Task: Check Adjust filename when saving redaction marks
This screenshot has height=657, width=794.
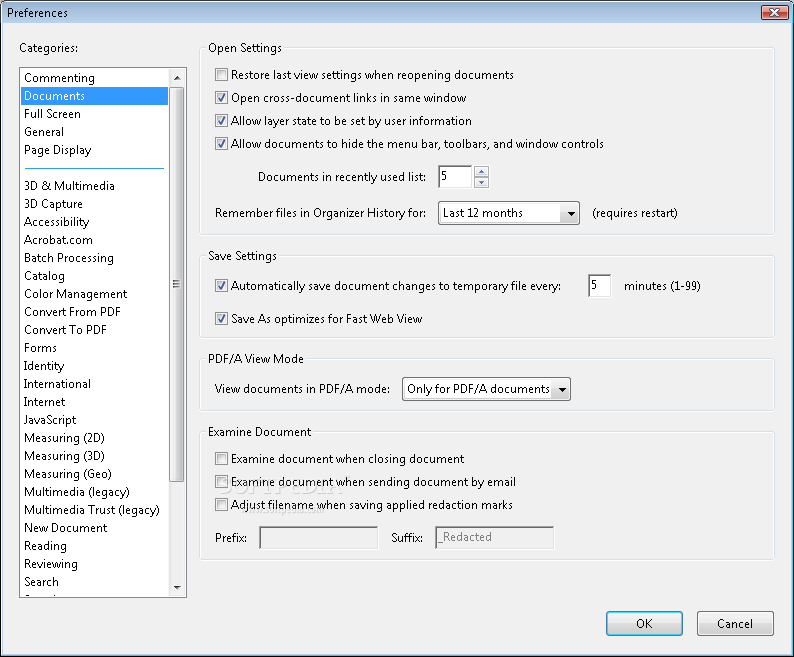Action: tap(221, 505)
